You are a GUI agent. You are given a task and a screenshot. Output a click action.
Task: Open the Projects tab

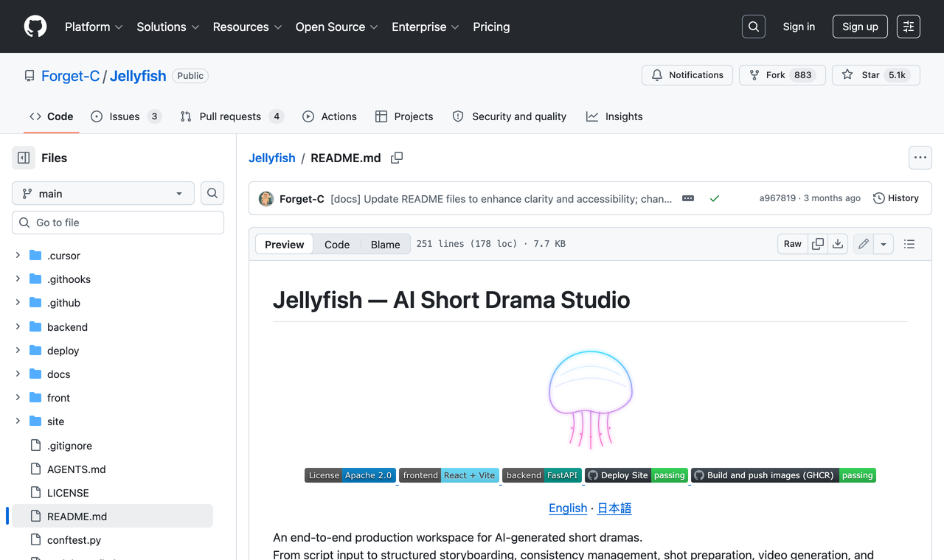tap(404, 116)
